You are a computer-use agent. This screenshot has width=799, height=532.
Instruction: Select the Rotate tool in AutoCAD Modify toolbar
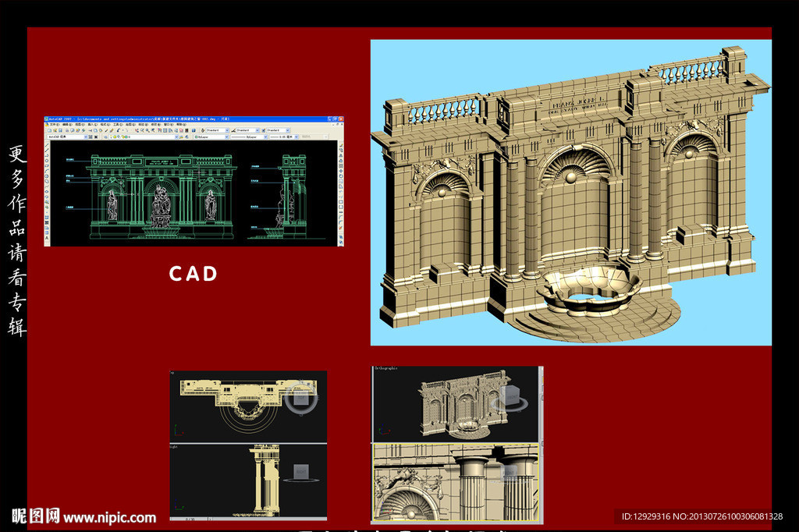pyautogui.click(x=341, y=176)
